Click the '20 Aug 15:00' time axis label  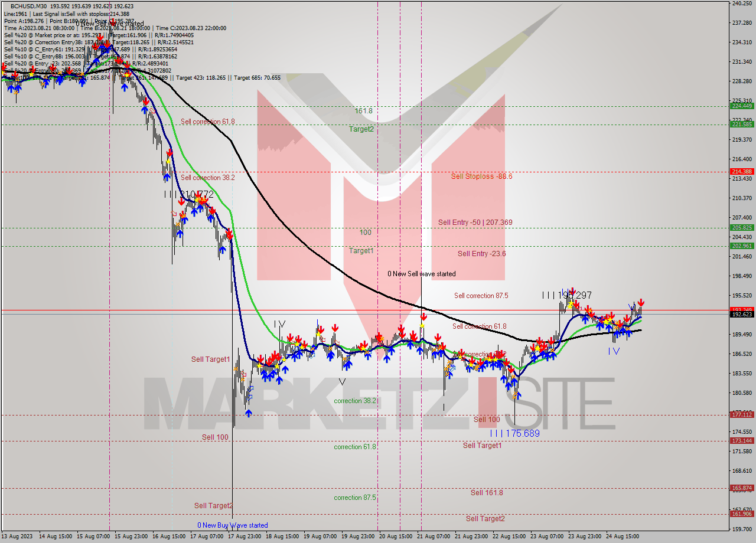tap(396, 537)
